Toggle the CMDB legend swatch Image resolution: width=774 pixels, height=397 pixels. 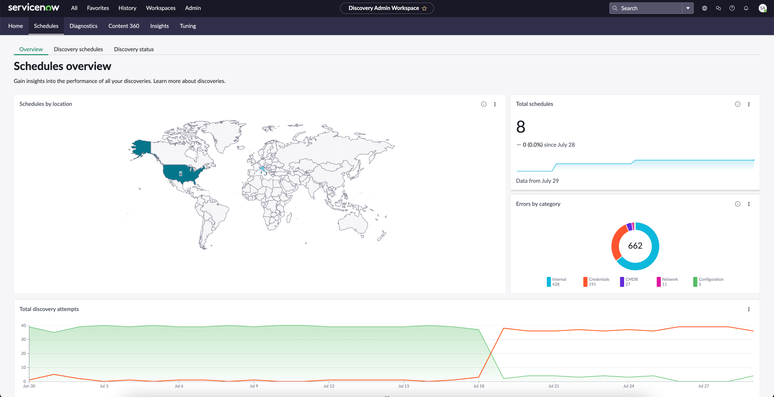622,282
